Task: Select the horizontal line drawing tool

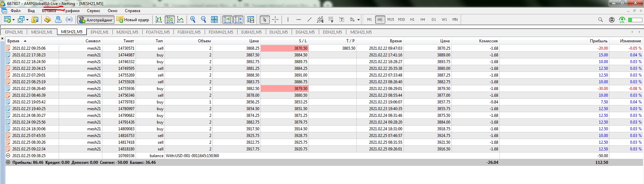Action: 299,20
